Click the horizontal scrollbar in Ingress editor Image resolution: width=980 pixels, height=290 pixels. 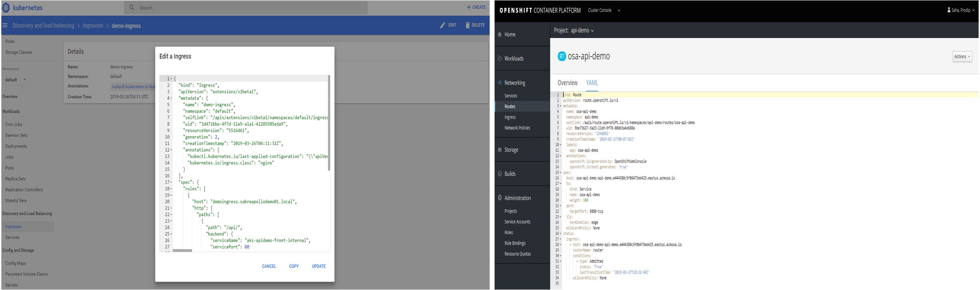pos(182,250)
